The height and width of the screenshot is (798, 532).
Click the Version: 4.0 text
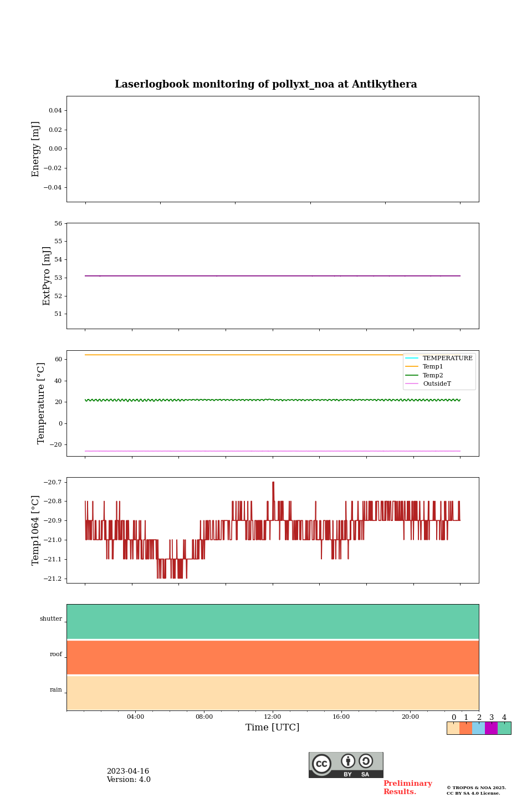tap(129, 780)
